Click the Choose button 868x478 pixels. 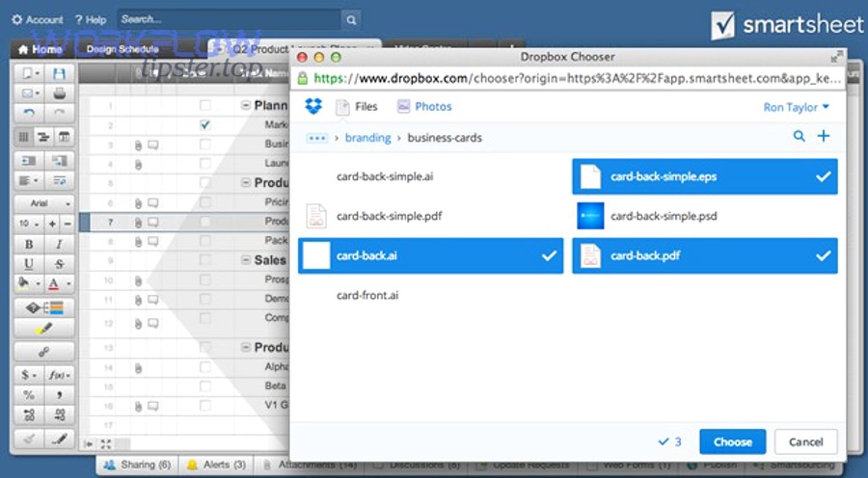732,442
